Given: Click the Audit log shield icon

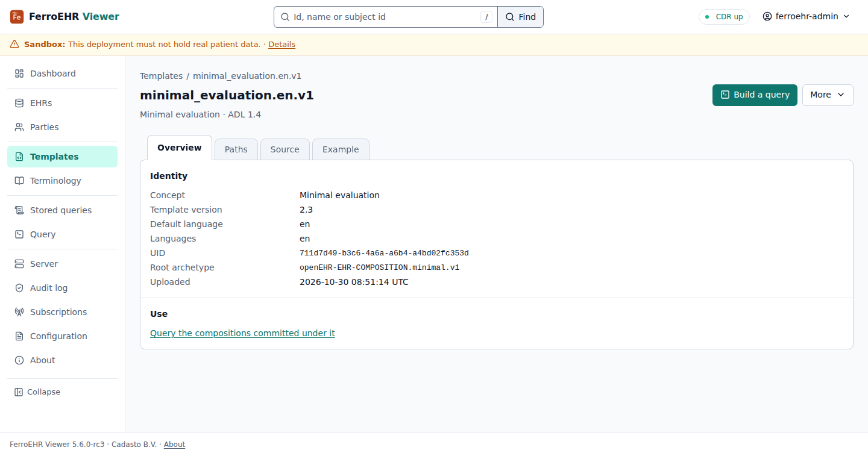Looking at the screenshot, I should (x=19, y=288).
